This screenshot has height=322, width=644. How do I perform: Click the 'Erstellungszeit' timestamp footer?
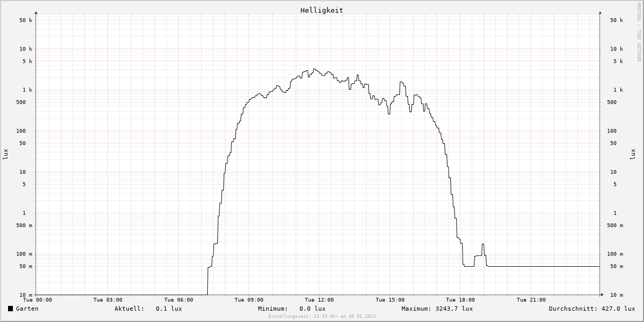322,316
